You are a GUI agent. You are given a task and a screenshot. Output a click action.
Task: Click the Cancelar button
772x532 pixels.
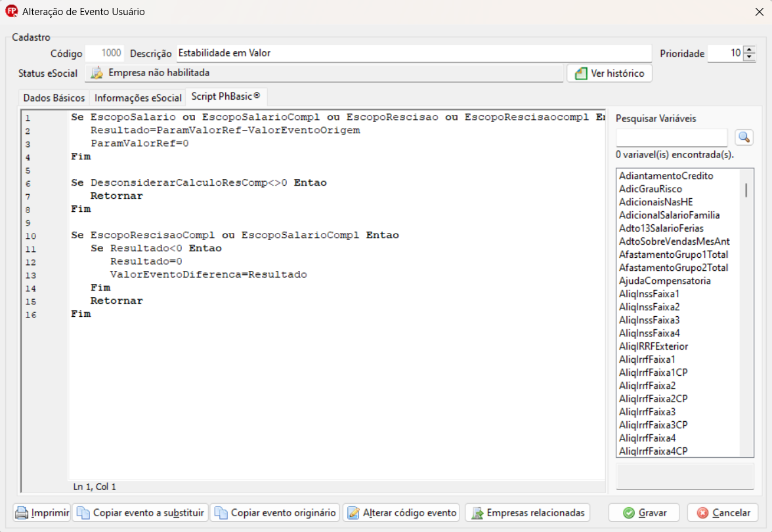click(723, 513)
